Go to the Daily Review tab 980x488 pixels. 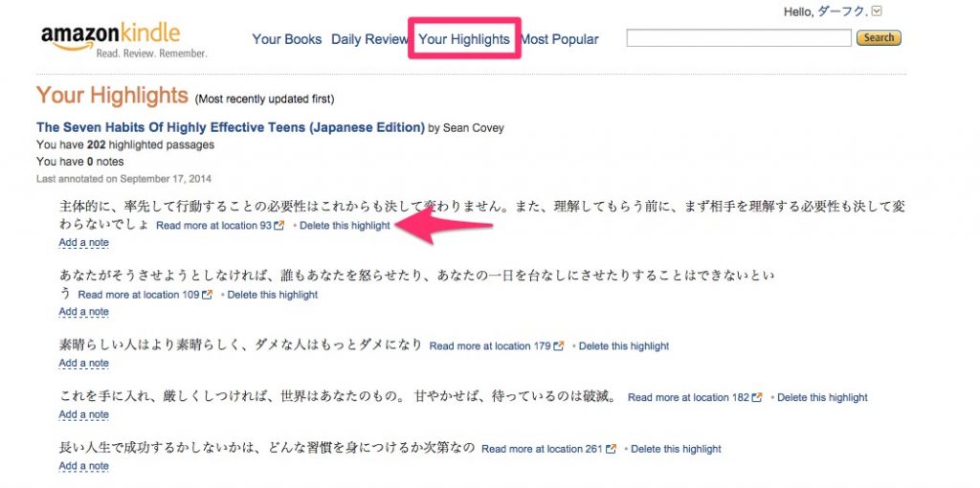pyautogui.click(x=369, y=39)
